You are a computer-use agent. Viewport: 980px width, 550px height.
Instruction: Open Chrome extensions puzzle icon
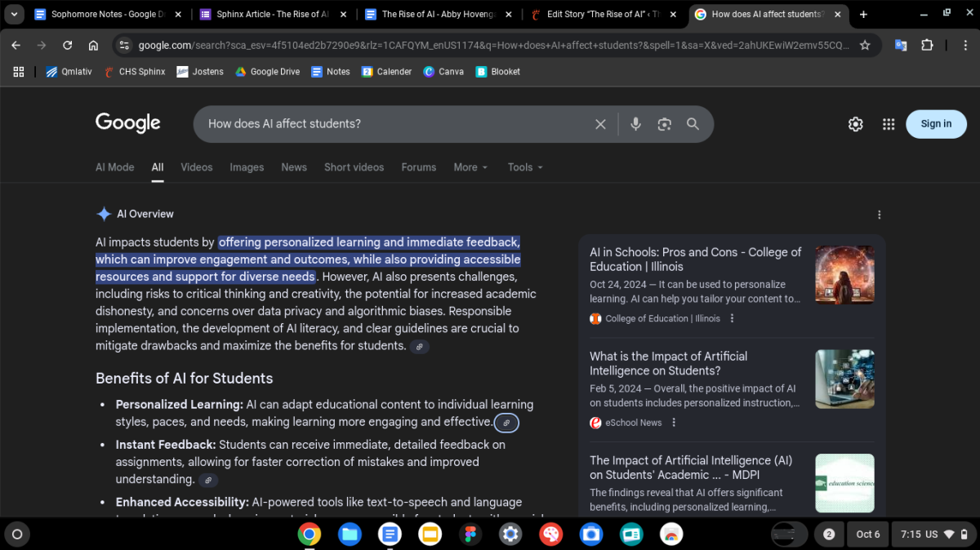tap(927, 46)
